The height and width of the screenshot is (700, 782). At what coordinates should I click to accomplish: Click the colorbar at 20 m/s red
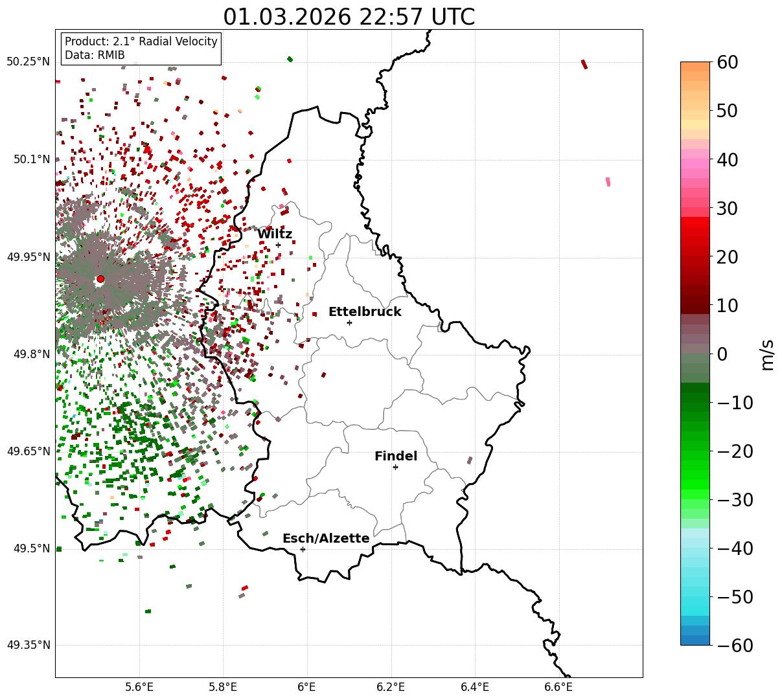click(x=695, y=256)
